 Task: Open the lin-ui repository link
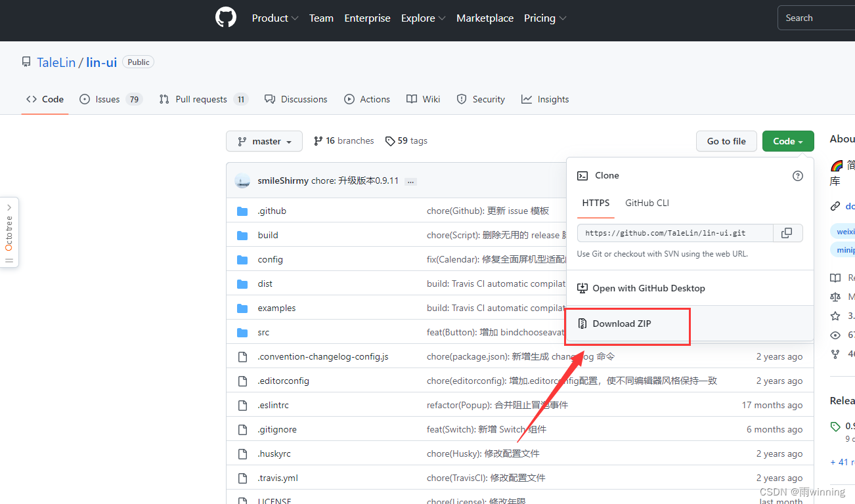(102, 62)
